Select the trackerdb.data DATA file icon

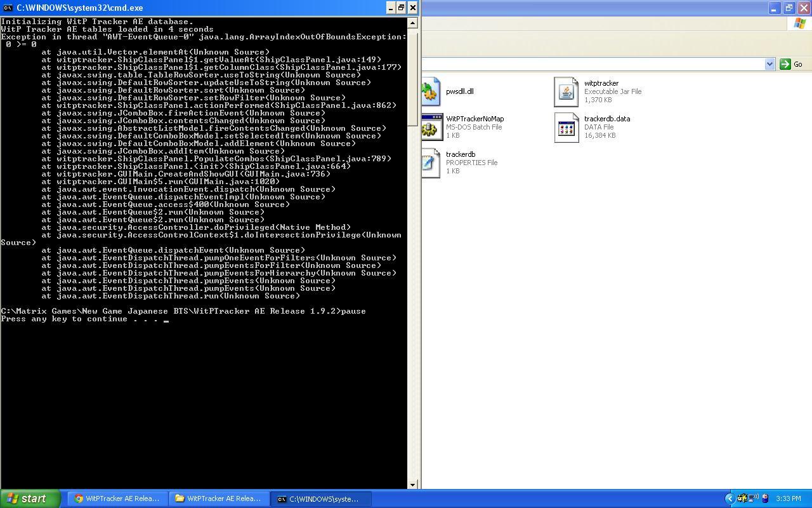tap(566, 128)
